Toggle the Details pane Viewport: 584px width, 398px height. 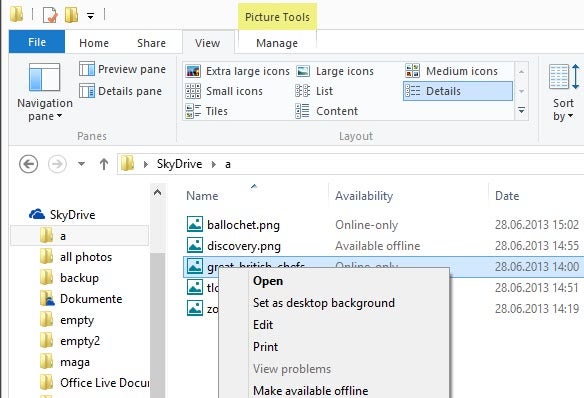[121, 91]
